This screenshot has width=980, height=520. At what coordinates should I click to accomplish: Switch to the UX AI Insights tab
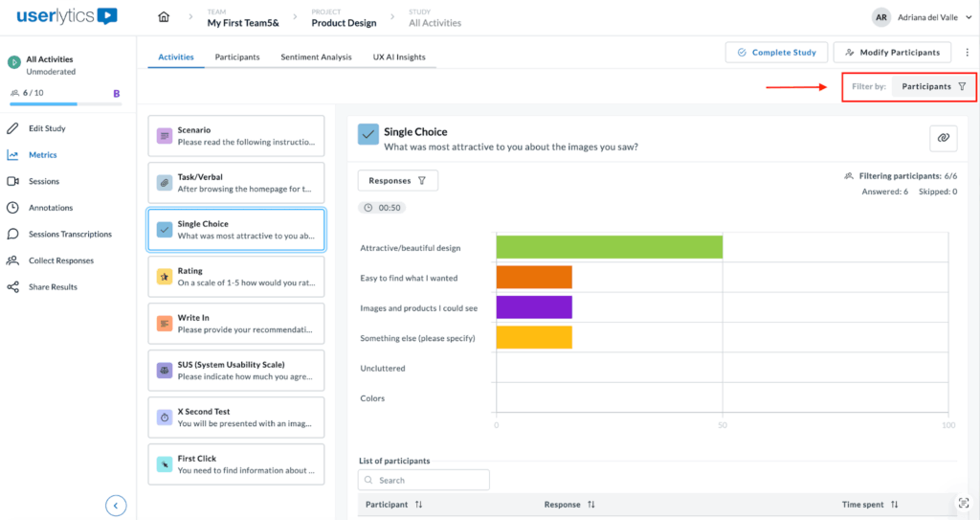point(399,57)
